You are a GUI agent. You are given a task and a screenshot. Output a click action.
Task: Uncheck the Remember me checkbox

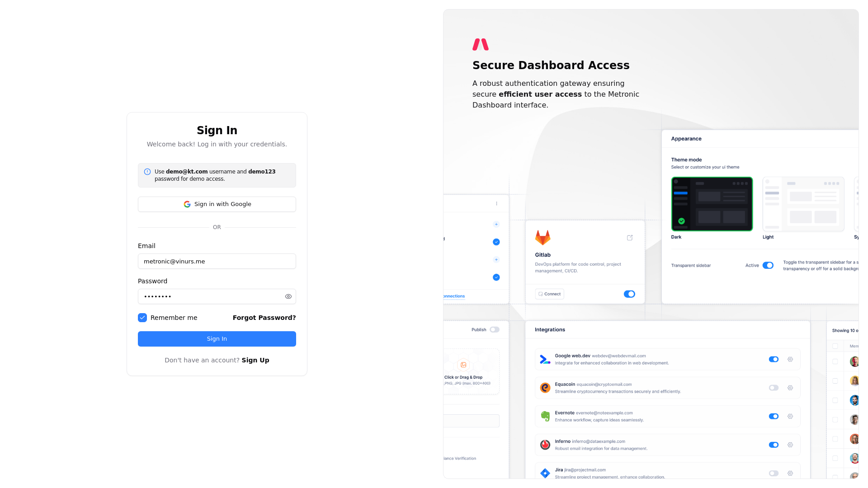pyautogui.click(x=142, y=318)
